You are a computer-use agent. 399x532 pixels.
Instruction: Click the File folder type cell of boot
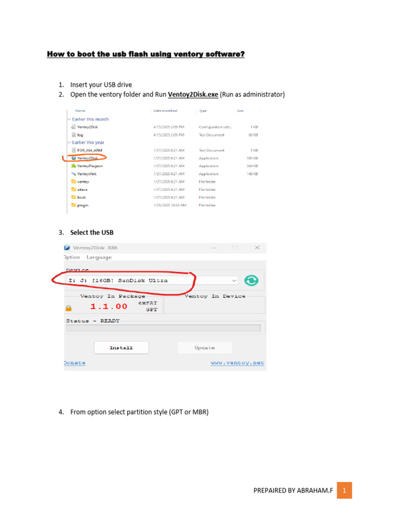click(x=207, y=197)
